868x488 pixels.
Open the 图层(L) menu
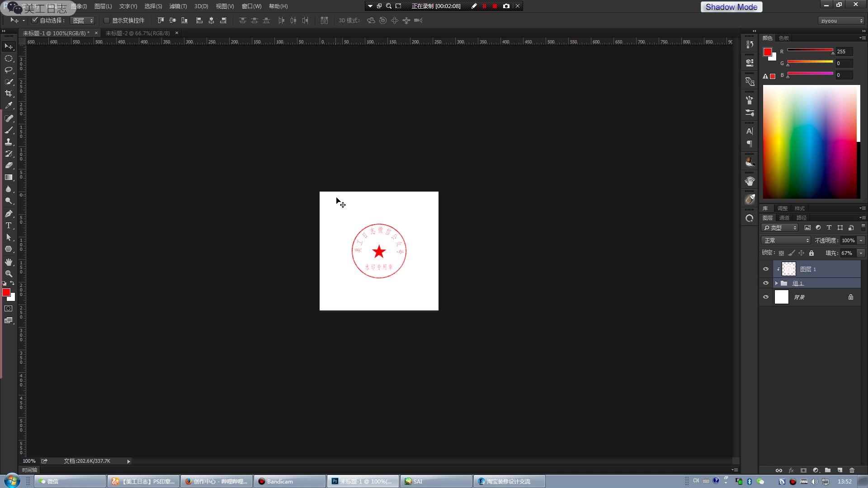click(103, 6)
